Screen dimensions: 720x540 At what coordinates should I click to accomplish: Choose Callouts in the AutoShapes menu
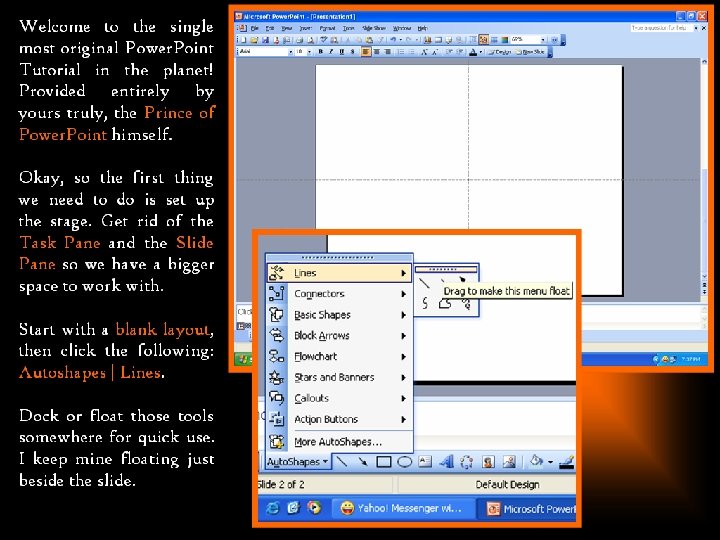point(339,398)
